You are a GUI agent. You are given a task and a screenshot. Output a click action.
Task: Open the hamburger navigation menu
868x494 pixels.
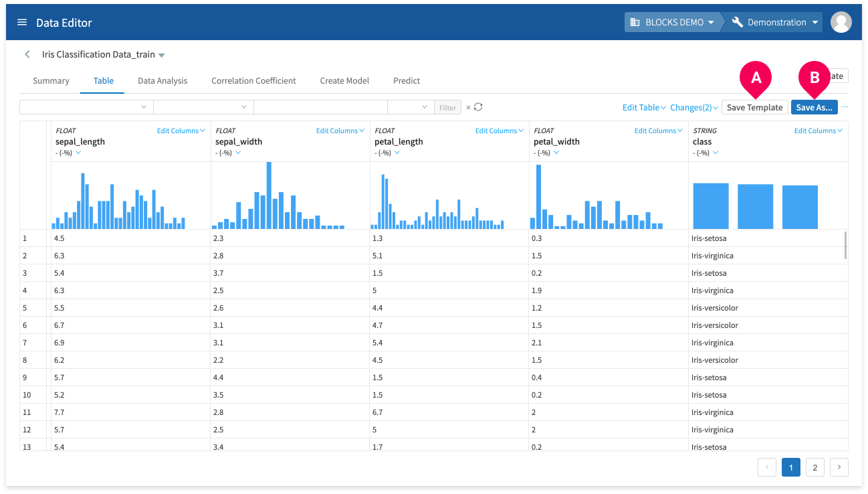[x=22, y=22]
